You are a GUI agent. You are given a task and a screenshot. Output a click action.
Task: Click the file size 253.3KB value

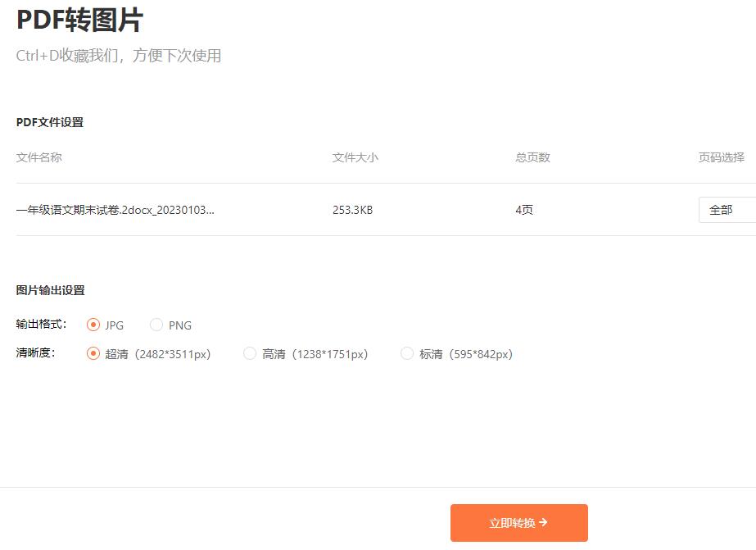352,210
